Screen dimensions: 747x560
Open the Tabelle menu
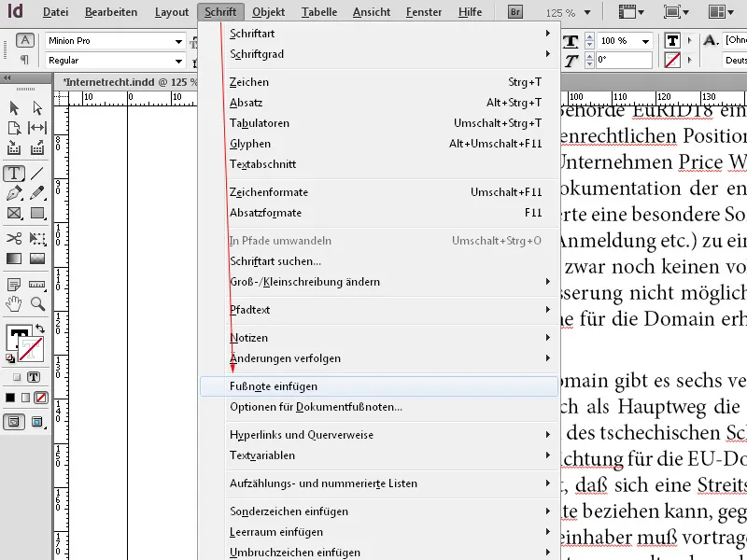point(318,12)
